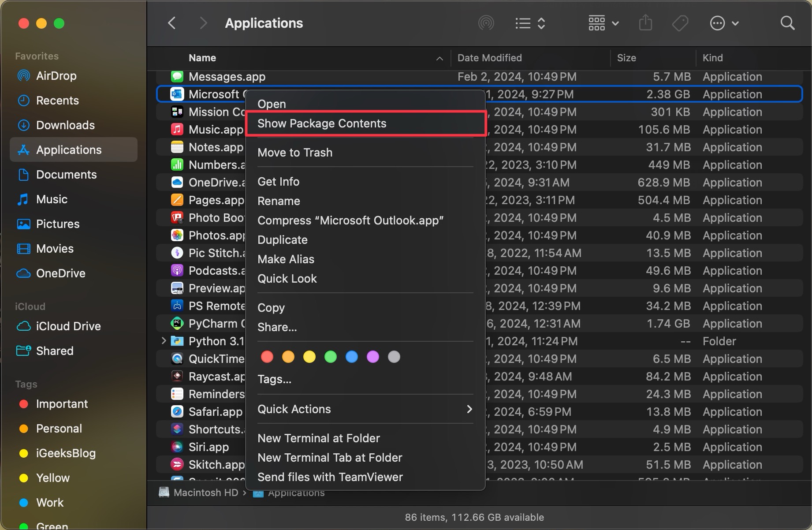812x530 pixels.
Task: Click the Finder search magnifier icon
Action: coord(787,23)
